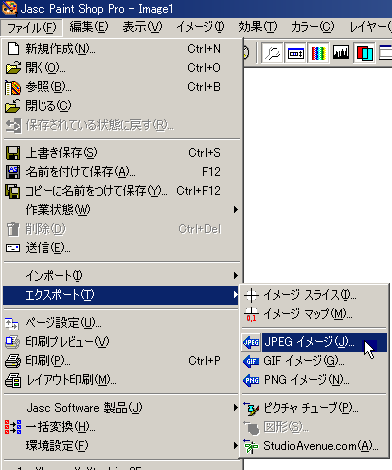
Task: Select イメージ マップ(M)... export option
Action: [x=314, y=314]
